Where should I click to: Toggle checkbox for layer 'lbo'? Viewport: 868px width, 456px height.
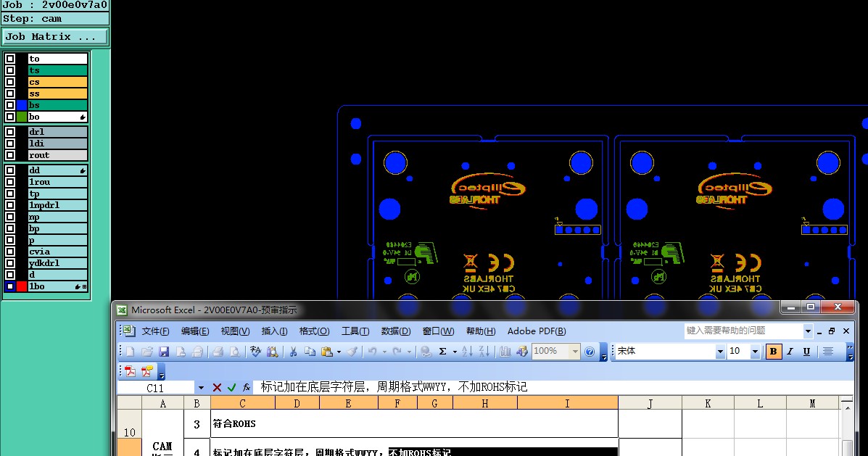click(x=10, y=286)
